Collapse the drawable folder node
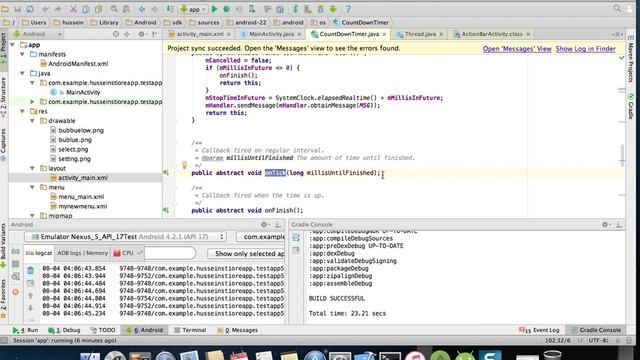 (x=32, y=121)
